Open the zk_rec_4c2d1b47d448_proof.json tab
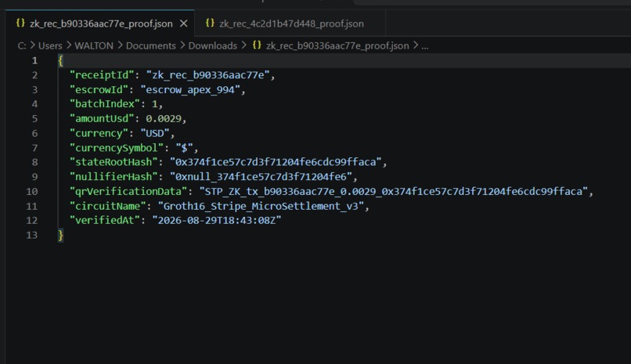This screenshot has height=364, width=631. (x=291, y=23)
